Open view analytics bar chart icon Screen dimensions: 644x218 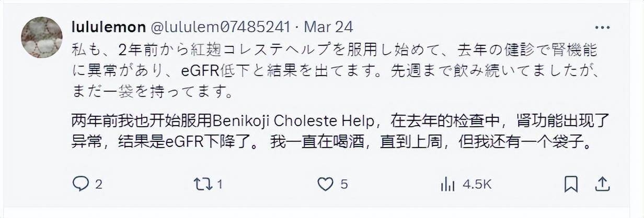tap(448, 184)
